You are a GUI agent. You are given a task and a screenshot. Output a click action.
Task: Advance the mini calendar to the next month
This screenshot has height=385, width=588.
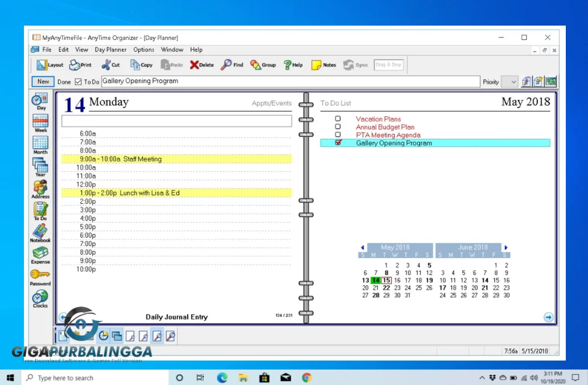coord(506,247)
